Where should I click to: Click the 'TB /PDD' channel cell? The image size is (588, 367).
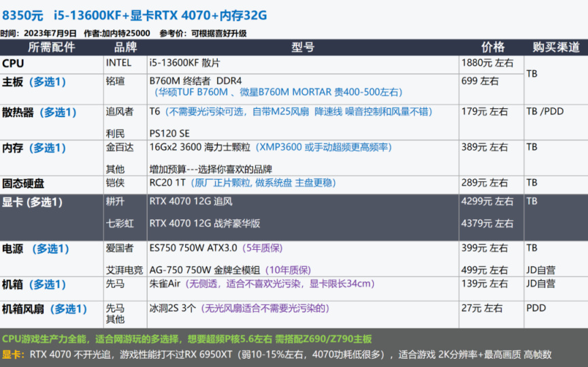pos(545,112)
